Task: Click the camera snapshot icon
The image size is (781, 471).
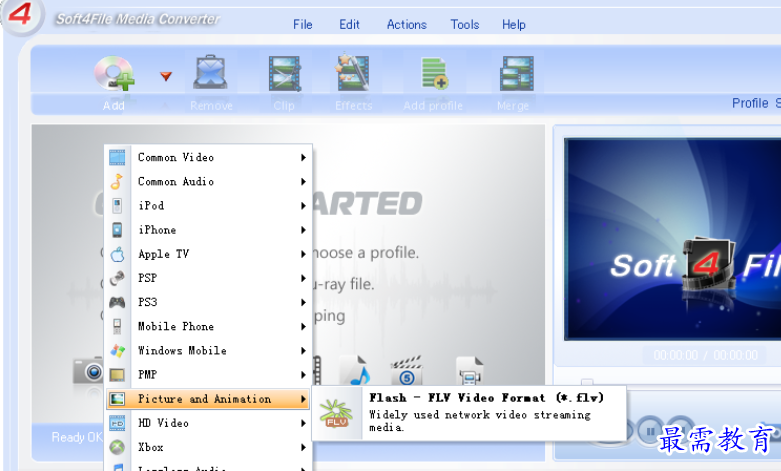Action: [x=88, y=370]
